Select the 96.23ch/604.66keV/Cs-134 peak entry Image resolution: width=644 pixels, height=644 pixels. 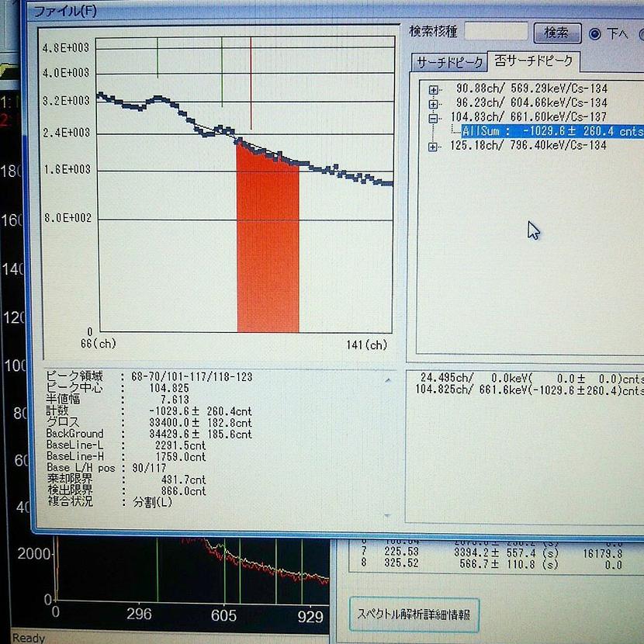pyautogui.click(x=531, y=102)
